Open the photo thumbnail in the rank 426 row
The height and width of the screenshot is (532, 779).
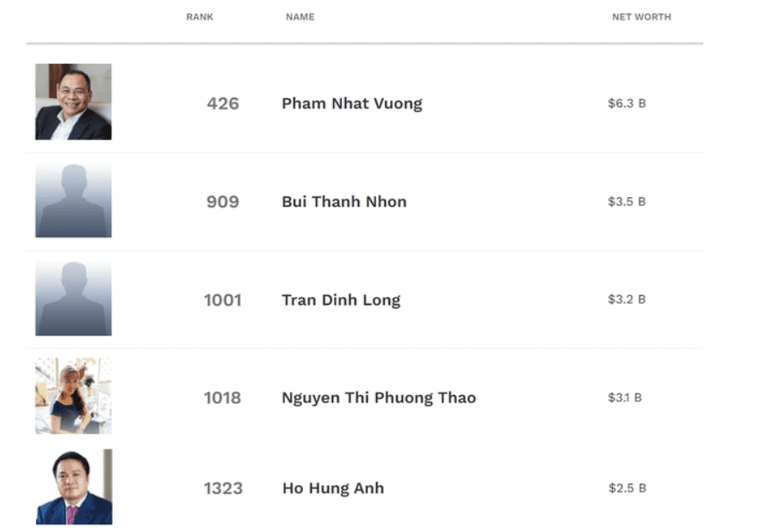coord(73,102)
